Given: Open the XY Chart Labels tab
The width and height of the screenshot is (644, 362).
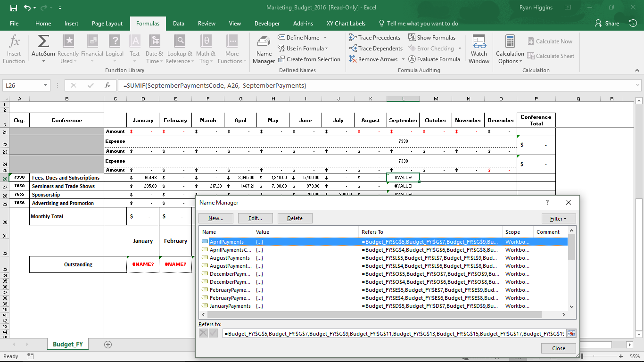Looking at the screenshot, I should 346,24.
